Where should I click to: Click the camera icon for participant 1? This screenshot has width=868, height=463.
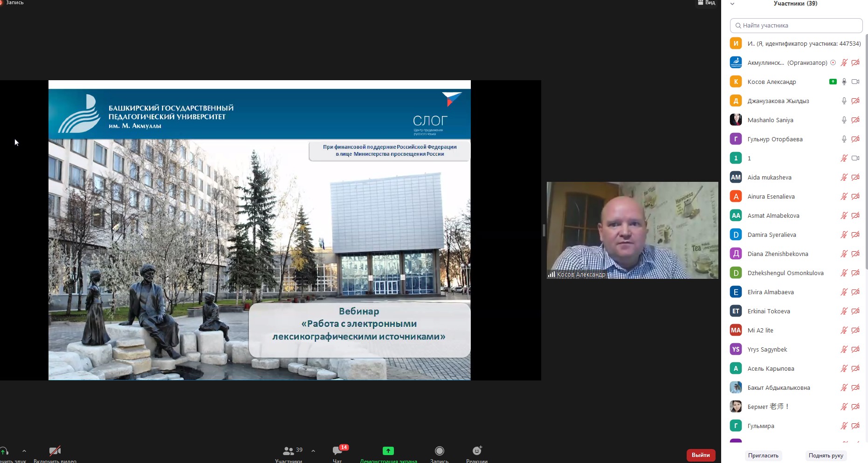click(855, 158)
